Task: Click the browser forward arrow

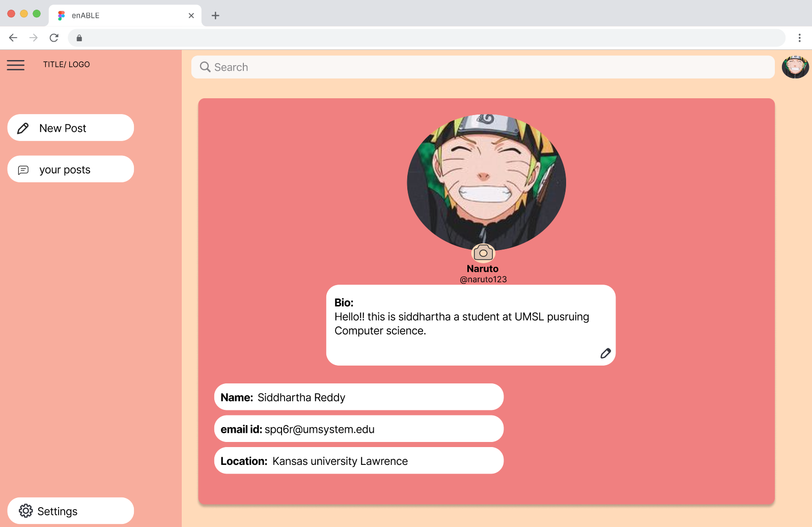Action: [x=34, y=38]
